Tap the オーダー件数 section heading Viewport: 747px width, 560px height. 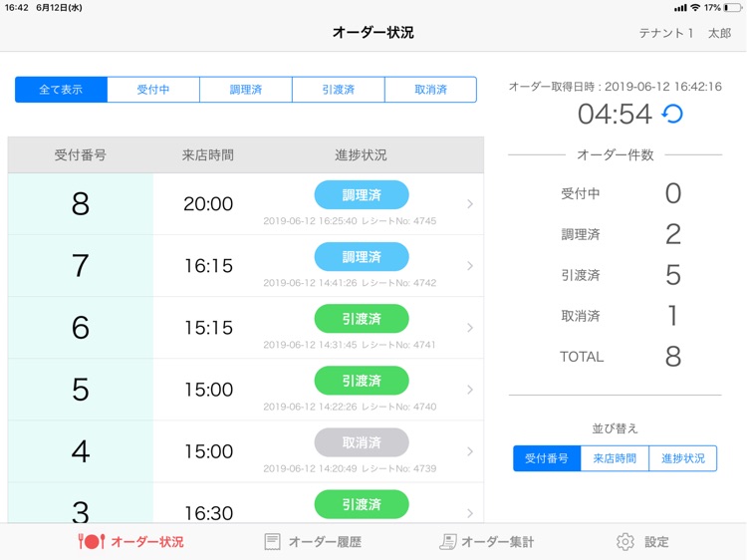pyautogui.click(x=616, y=154)
